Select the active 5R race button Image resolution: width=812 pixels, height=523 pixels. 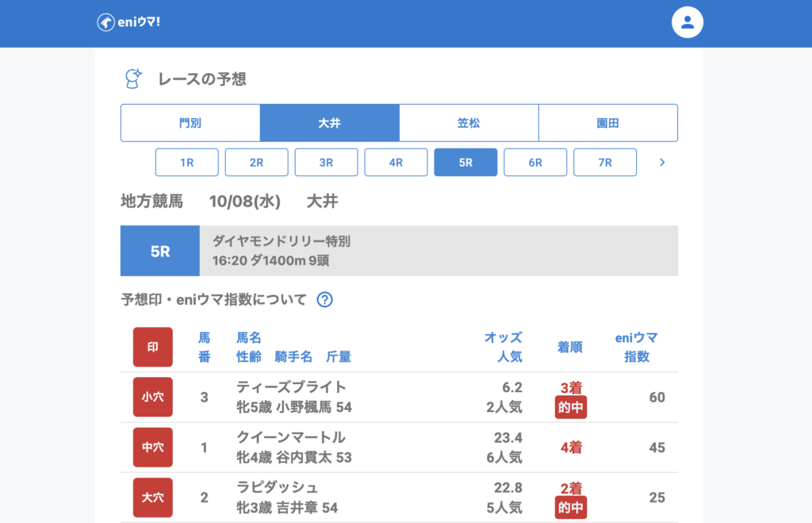[465, 163]
